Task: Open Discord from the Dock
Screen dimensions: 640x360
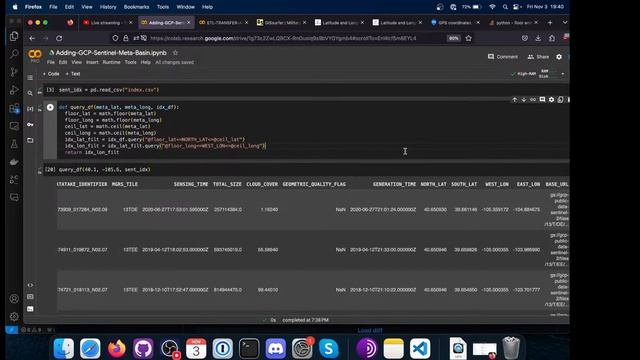Action: pyautogui.click(x=276, y=348)
